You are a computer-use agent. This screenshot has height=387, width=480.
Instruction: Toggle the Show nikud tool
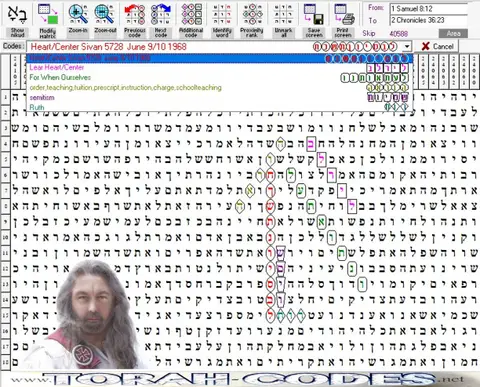click(x=17, y=20)
